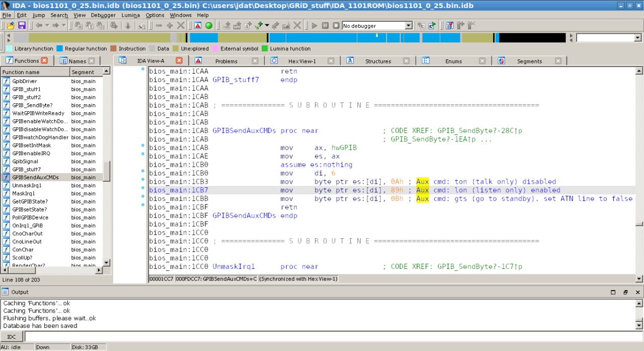This screenshot has width=644, height=351.
Task: Click the IDC command input field
Action: [x=332, y=336]
